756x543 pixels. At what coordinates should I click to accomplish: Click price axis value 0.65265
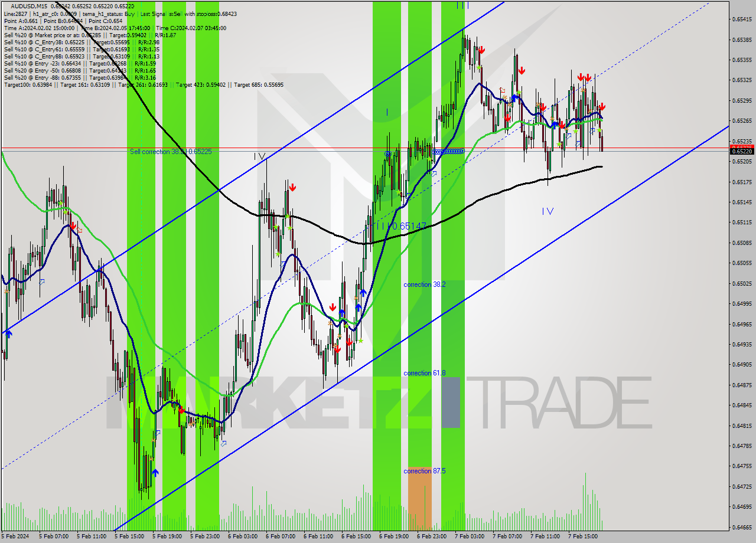pyautogui.click(x=742, y=120)
